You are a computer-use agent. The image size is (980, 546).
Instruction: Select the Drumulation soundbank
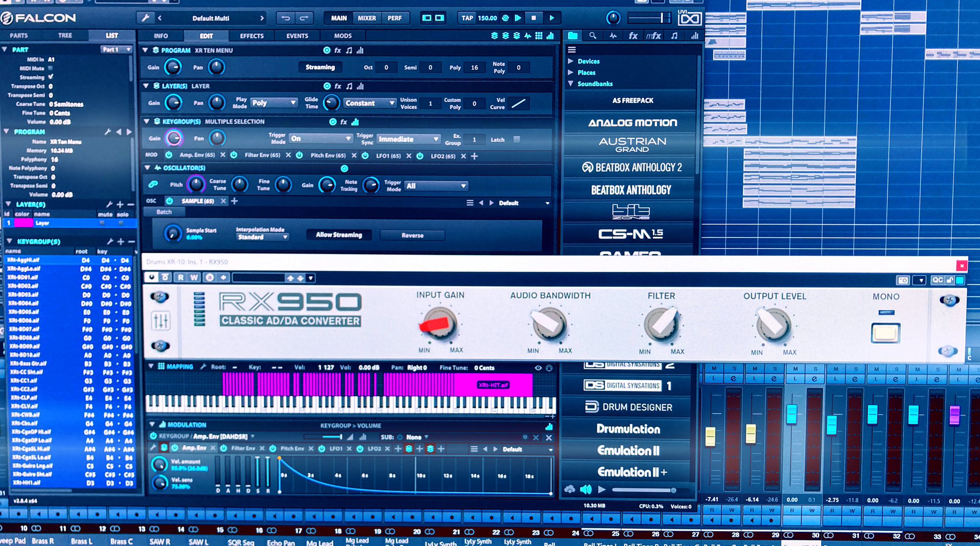(628, 429)
